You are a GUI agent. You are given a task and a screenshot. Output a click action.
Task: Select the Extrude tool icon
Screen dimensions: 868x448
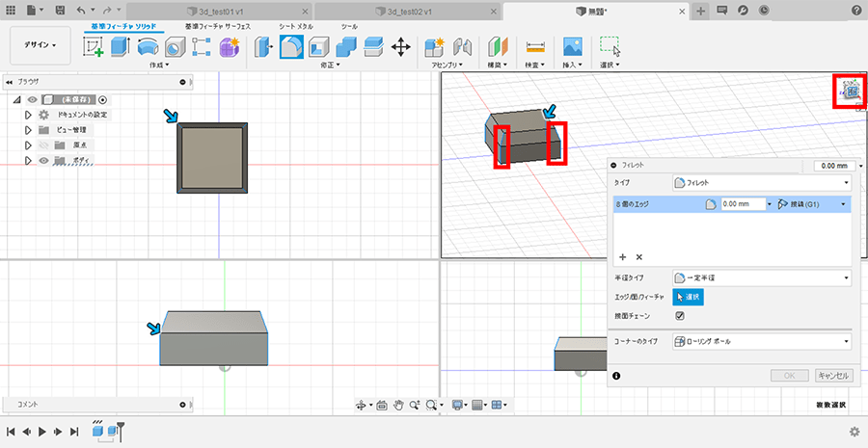click(x=121, y=47)
